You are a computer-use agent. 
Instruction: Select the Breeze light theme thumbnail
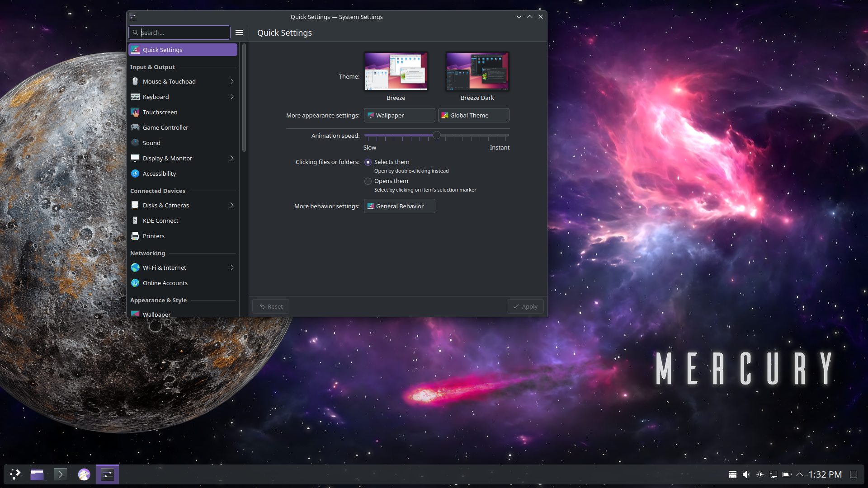(x=396, y=71)
